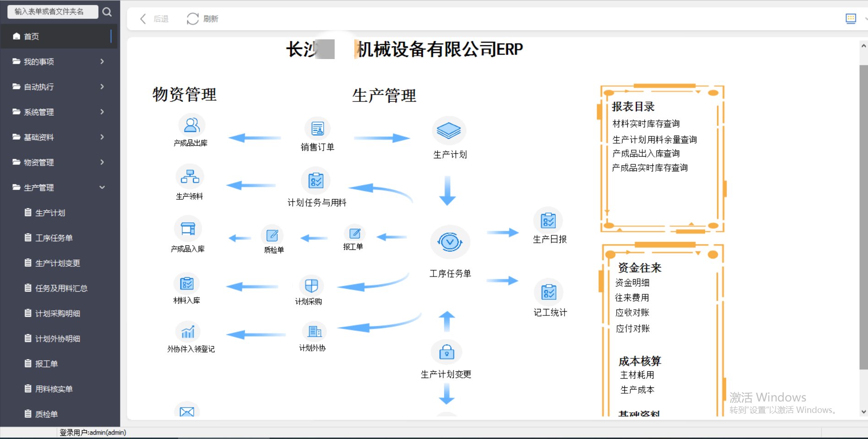Open the 生产领料 hierarchy icon
This screenshot has width=868, height=439.
tap(190, 177)
